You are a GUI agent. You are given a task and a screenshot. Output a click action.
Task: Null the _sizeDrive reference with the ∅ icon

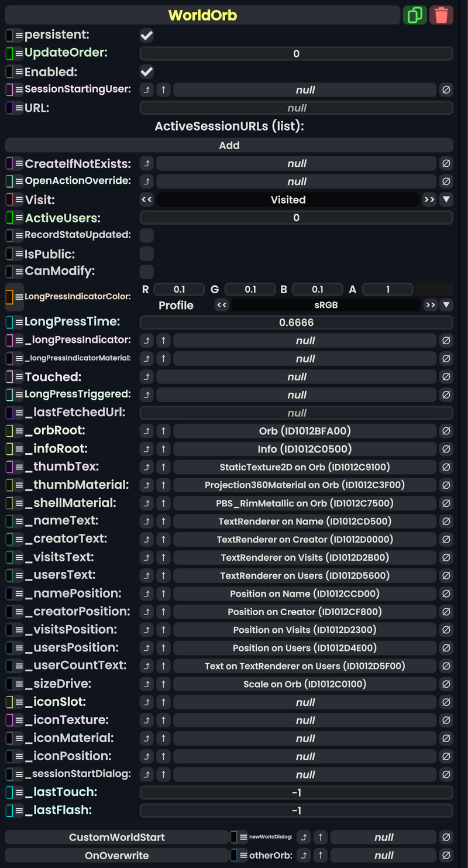tap(446, 684)
